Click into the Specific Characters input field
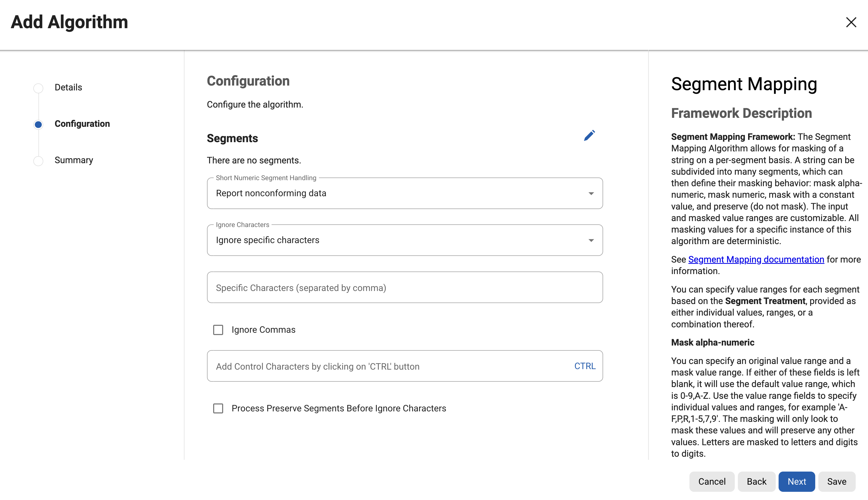868x500 pixels. click(405, 287)
